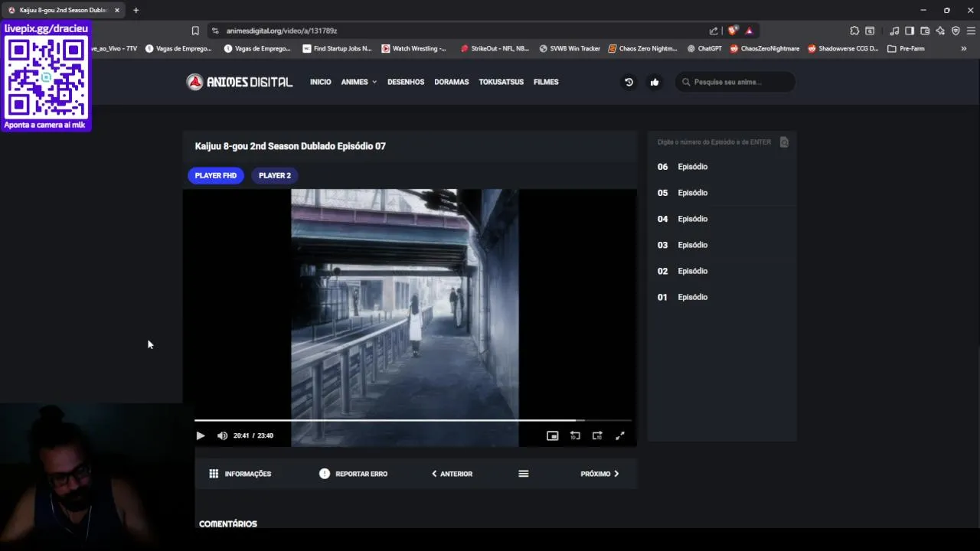
Task: Open INFORMAÇÕES grid button
Action: pyautogui.click(x=240, y=474)
